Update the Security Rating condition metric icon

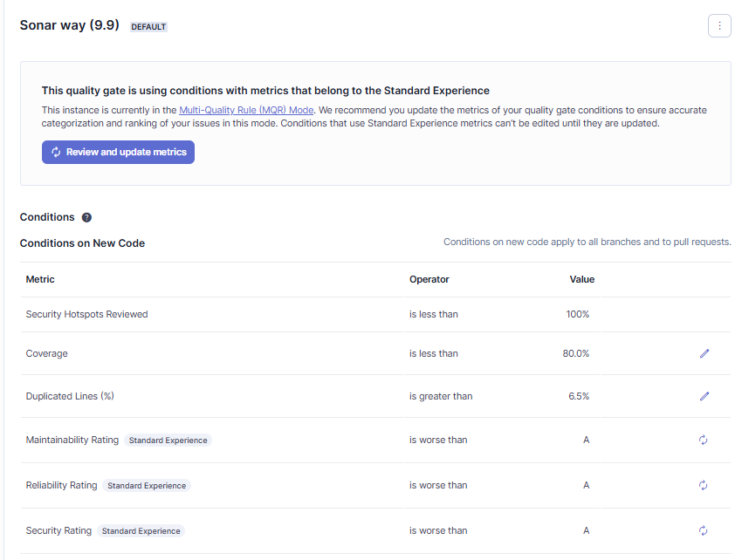coord(704,530)
